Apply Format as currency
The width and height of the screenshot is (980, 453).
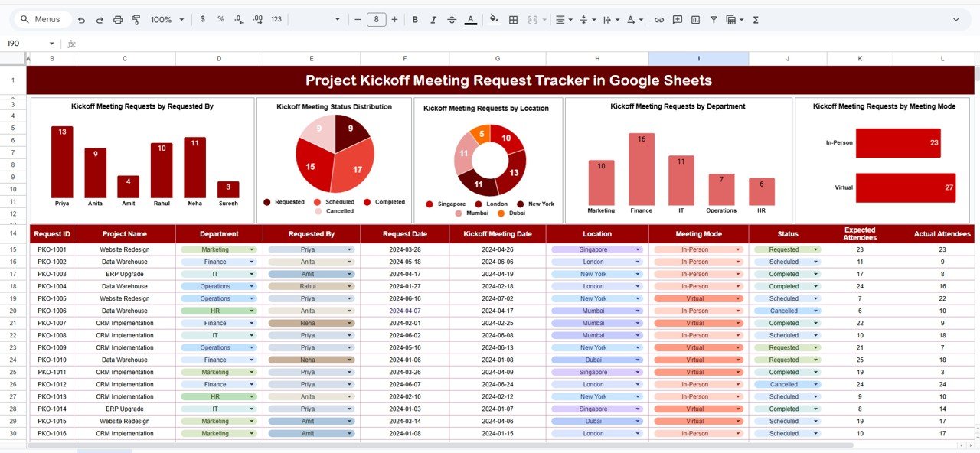(202, 19)
